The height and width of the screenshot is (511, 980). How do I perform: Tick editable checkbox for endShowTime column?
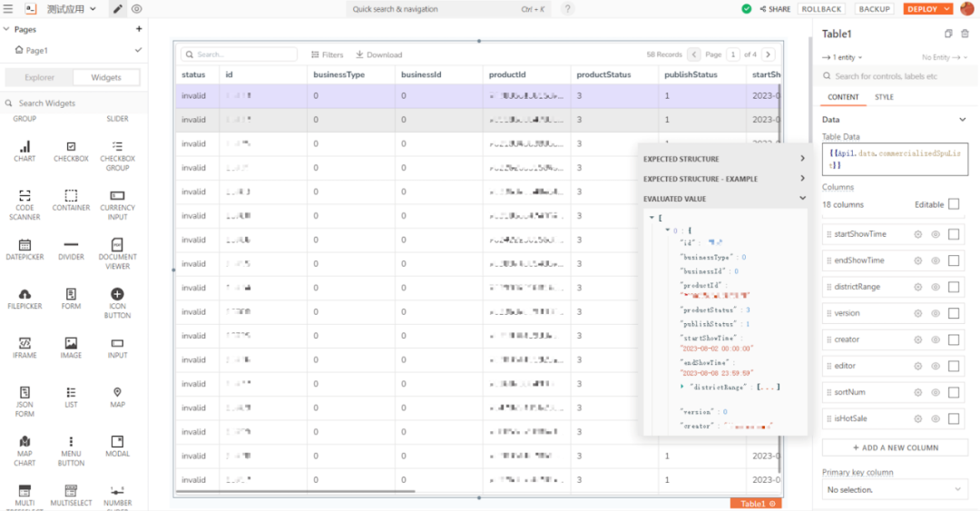coord(954,260)
